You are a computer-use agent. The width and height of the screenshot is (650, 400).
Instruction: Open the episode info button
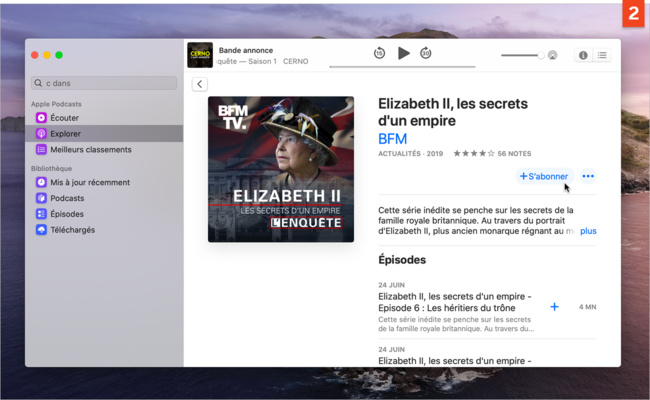pyautogui.click(x=583, y=55)
